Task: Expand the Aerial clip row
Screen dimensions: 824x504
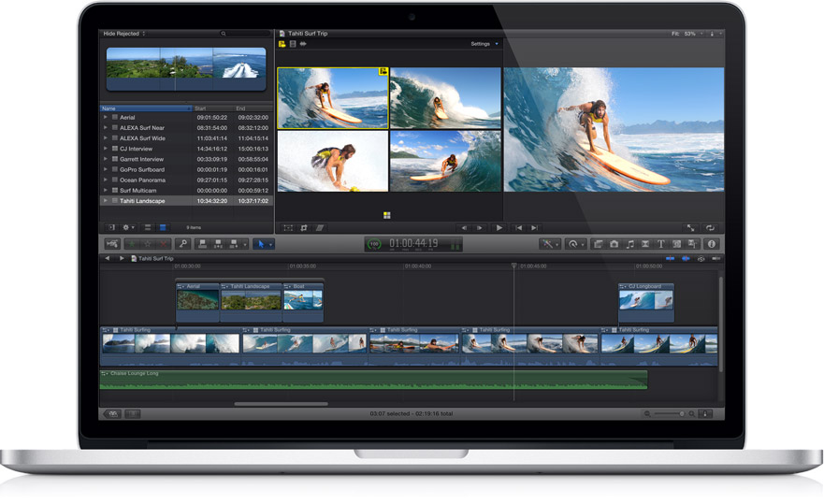Action: [106, 117]
